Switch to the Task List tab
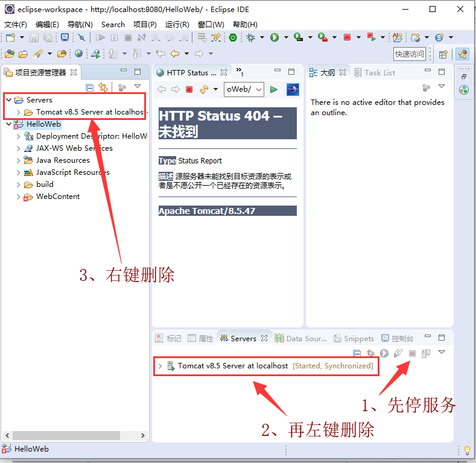 [x=379, y=72]
